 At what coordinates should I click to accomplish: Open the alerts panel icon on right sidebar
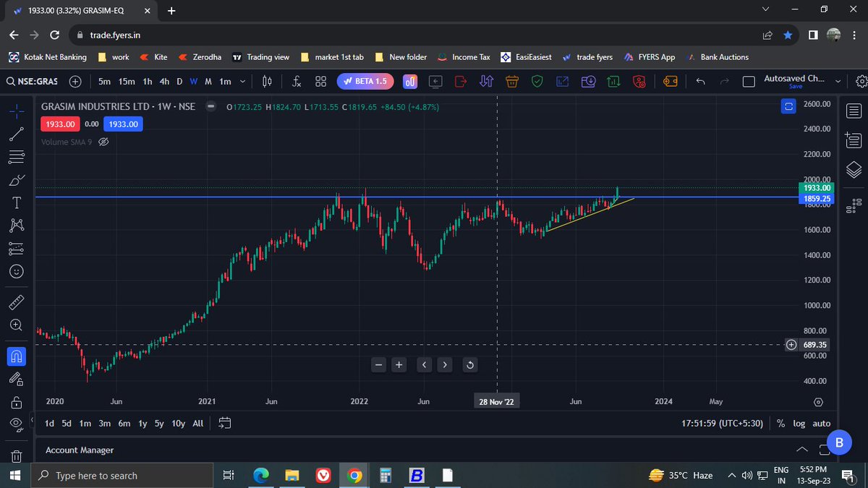click(854, 140)
